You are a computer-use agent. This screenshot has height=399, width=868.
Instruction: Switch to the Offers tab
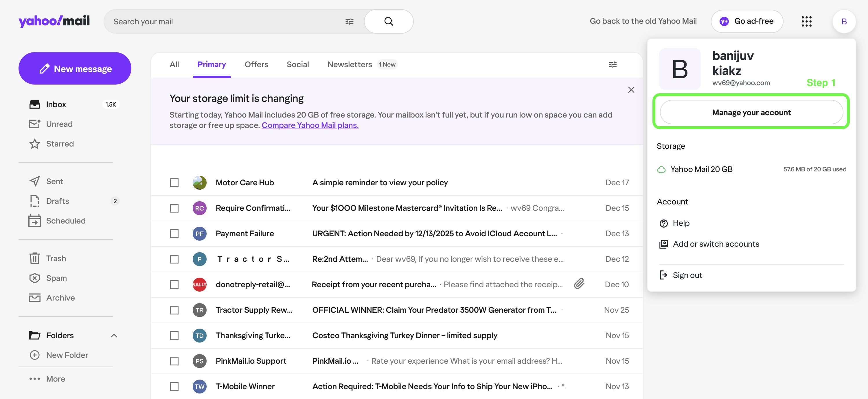click(x=256, y=64)
